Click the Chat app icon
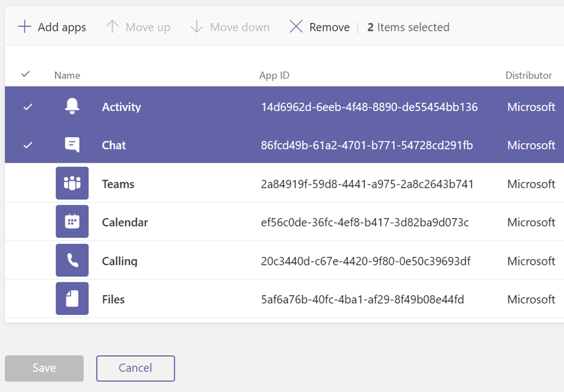 click(x=72, y=145)
